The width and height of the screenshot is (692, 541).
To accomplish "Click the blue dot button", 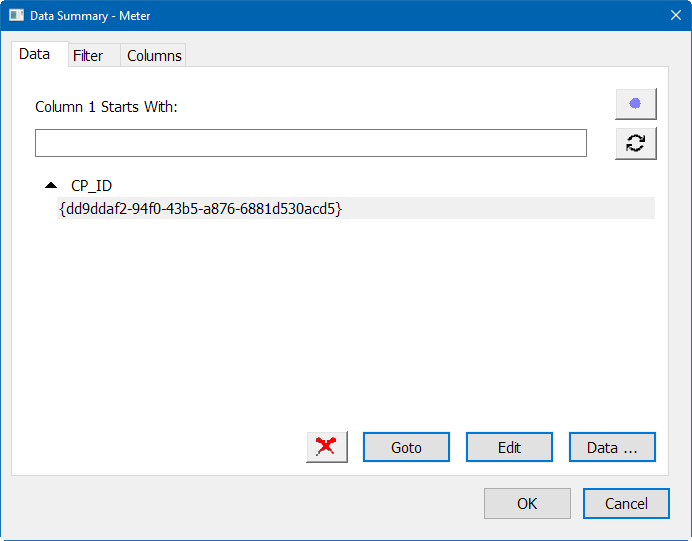I will point(635,103).
